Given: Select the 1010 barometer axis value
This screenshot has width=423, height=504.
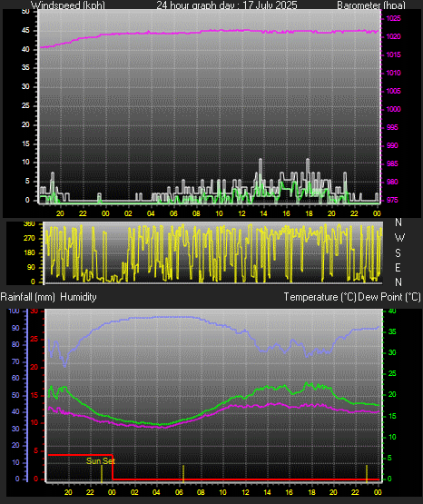Looking at the screenshot, I should coord(393,73).
